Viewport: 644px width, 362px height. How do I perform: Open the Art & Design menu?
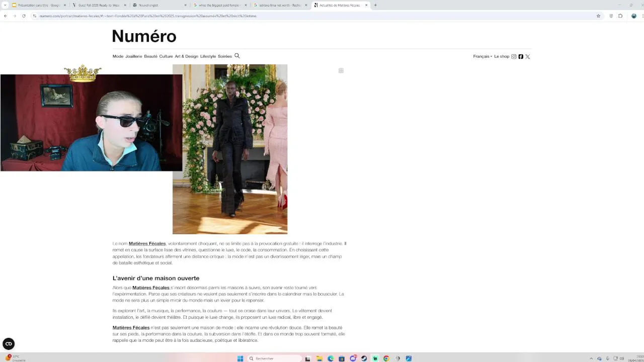click(187, 56)
